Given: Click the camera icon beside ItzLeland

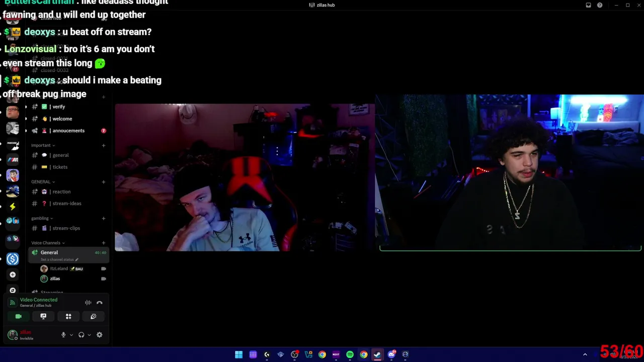Looking at the screenshot, I should (103, 268).
